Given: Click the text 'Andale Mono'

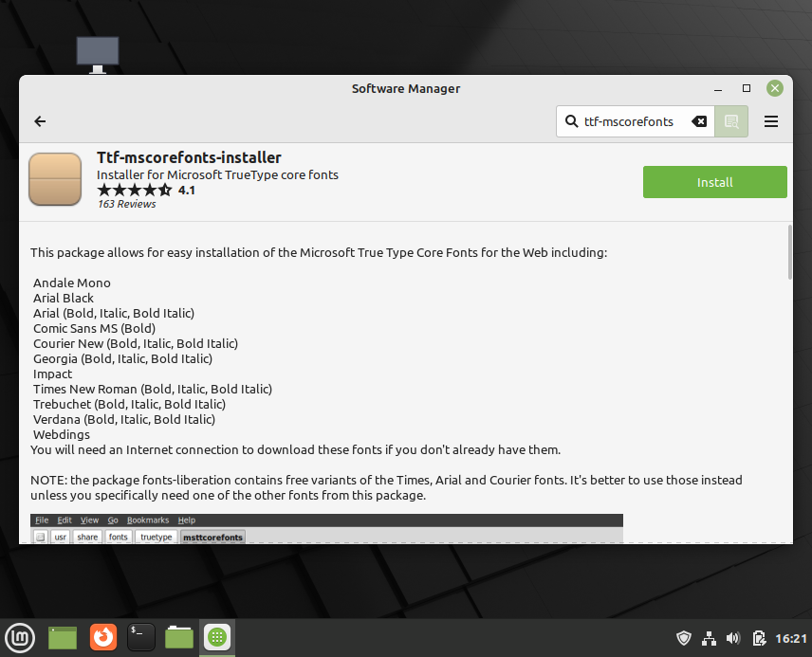Looking at the screenshot, I should 72,283.
